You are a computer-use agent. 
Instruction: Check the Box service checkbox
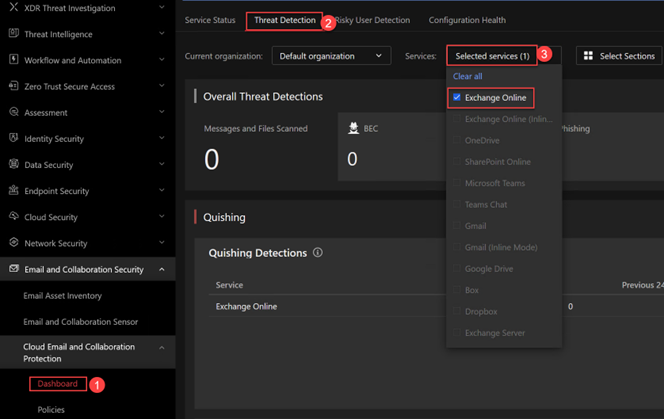pos(457,290)
